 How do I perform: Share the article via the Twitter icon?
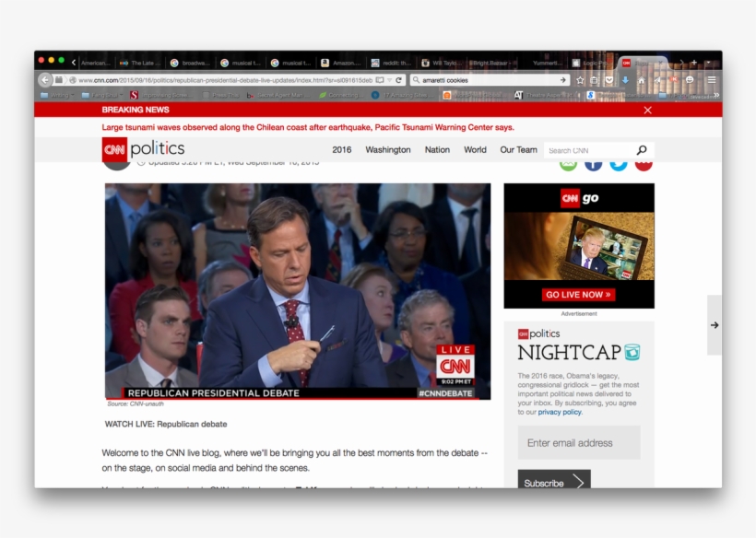(618, 163)
